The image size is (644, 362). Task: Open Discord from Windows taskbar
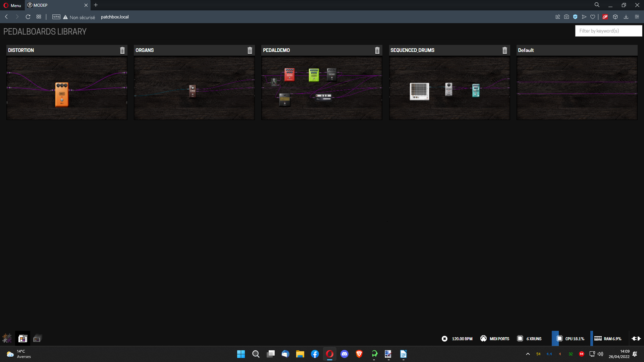[x=344, y=354]
